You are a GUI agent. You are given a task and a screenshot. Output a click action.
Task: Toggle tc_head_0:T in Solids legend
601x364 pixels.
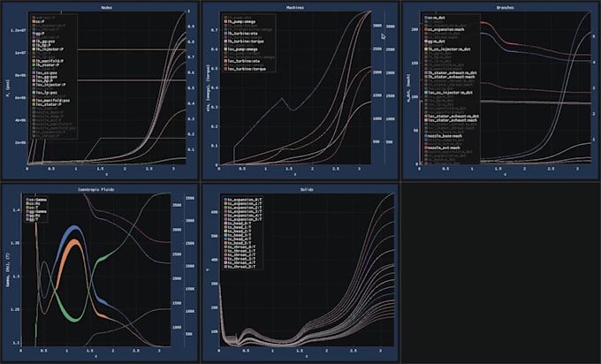(x=238, y=223)
